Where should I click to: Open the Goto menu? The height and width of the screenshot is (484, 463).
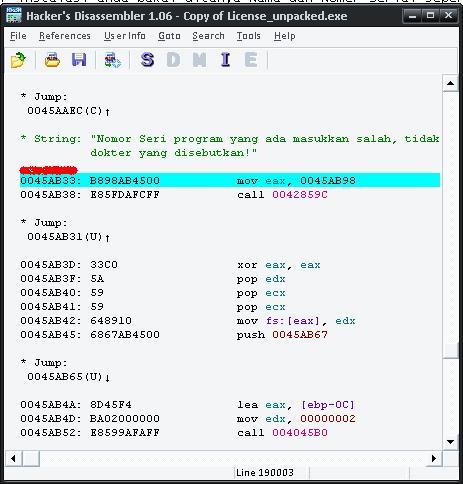(169, 36)
